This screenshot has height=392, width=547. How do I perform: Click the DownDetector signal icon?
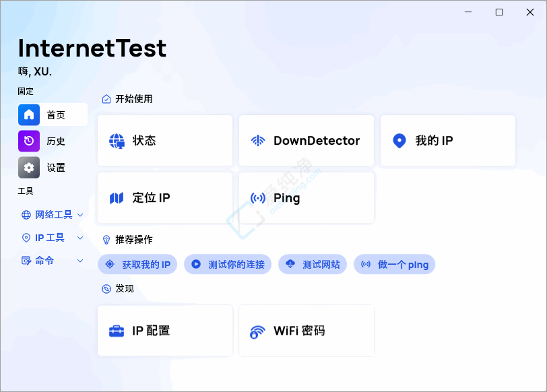coord(258,141)
